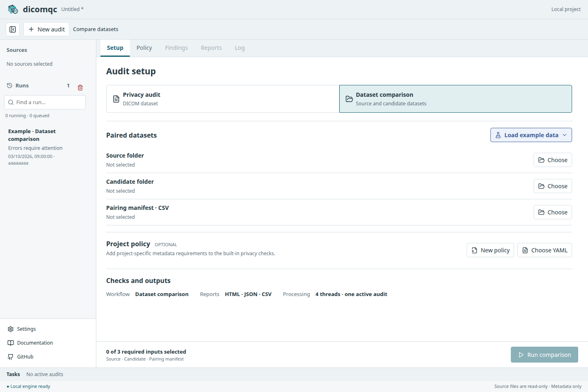
Task: Click the flask icon on Load example data
Action: pyautogui.click(x=498, y=135)
